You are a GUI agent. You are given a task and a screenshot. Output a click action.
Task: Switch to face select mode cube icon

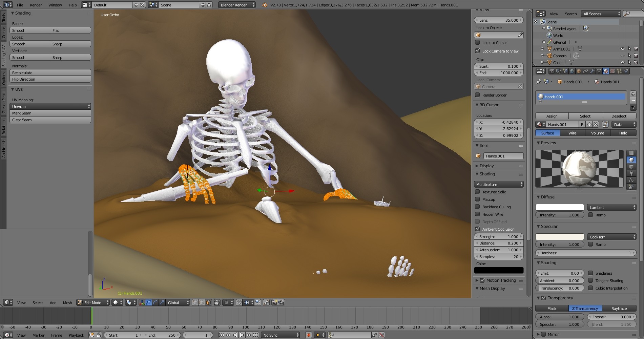[x=208, y=302]
